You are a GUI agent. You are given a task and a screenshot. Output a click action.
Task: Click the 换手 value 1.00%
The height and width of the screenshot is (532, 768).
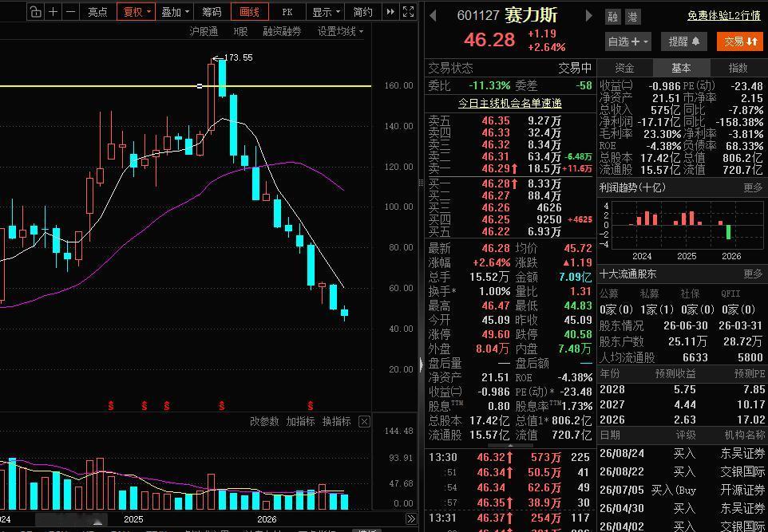click(x=494, y=291)
